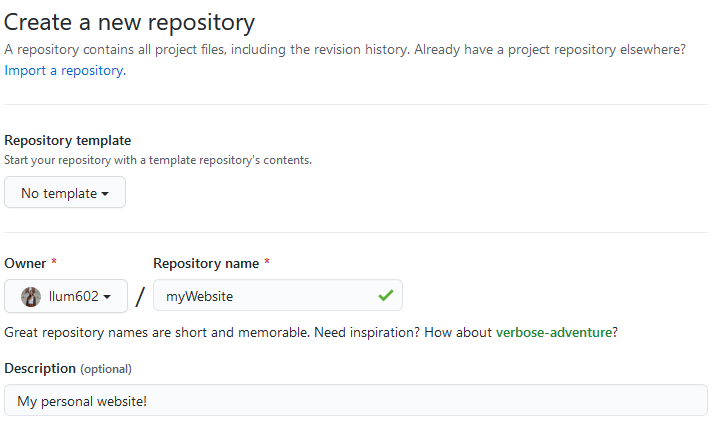
Task: Click the Create a new repository title
Action: (x=129, y=22)
